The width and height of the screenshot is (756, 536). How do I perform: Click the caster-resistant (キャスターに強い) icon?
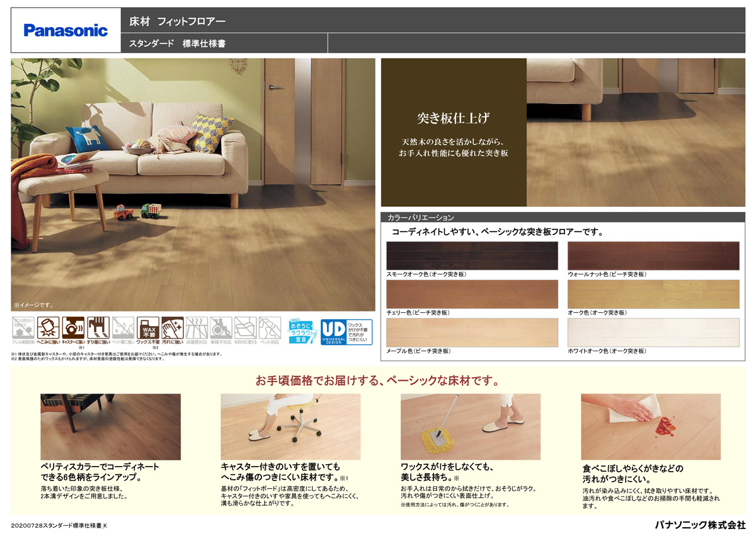coord(73,328)
